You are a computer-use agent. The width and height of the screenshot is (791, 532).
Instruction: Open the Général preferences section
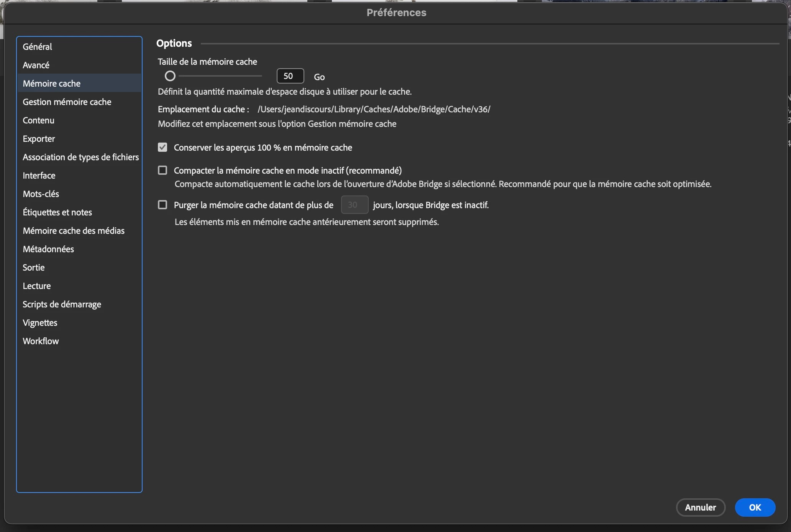pyautogui.click(x=37, y=47)
